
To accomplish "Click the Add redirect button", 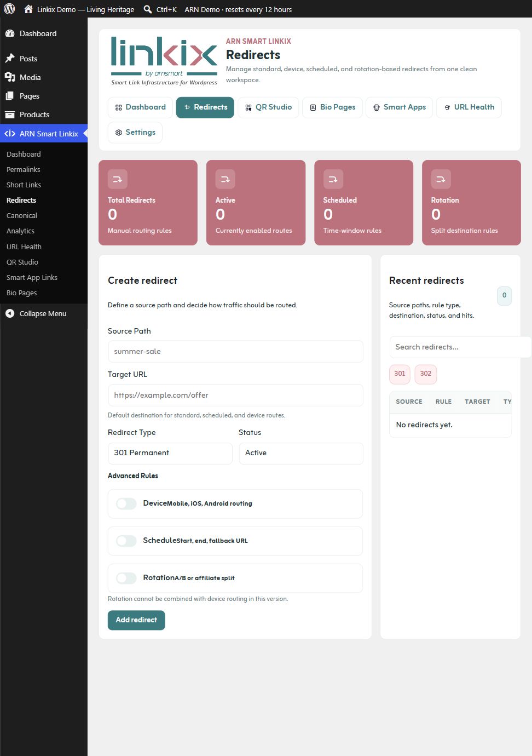I will (136, 620).
